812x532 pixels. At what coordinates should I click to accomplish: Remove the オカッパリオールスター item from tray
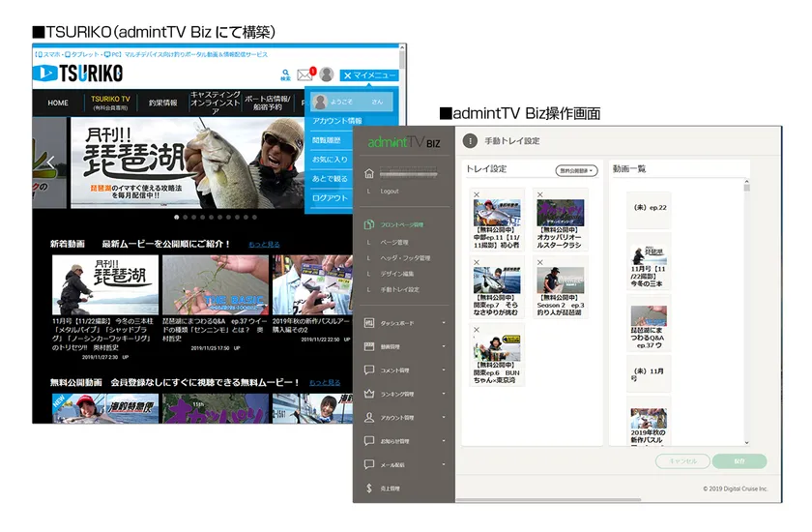[540, 194]
